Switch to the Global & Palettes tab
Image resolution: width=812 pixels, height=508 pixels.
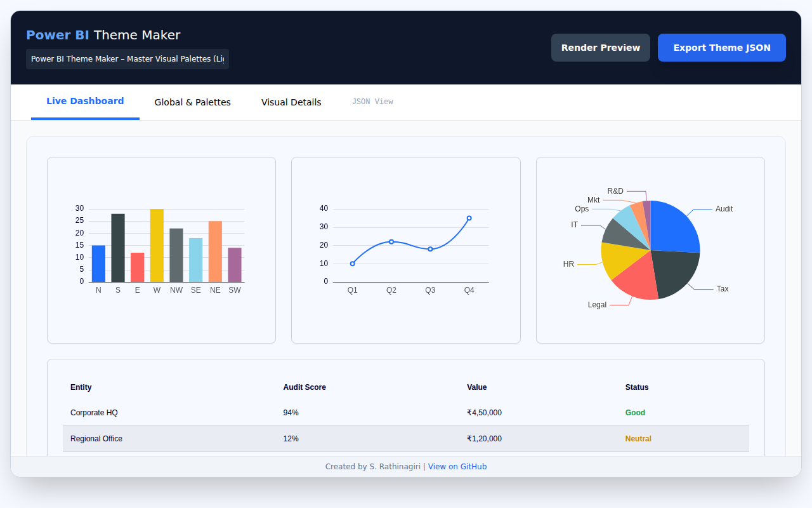click(x=192, y=102)
